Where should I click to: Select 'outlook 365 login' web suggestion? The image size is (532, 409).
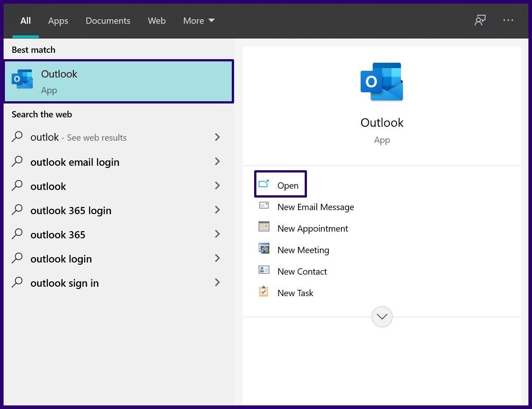point(116,210)
